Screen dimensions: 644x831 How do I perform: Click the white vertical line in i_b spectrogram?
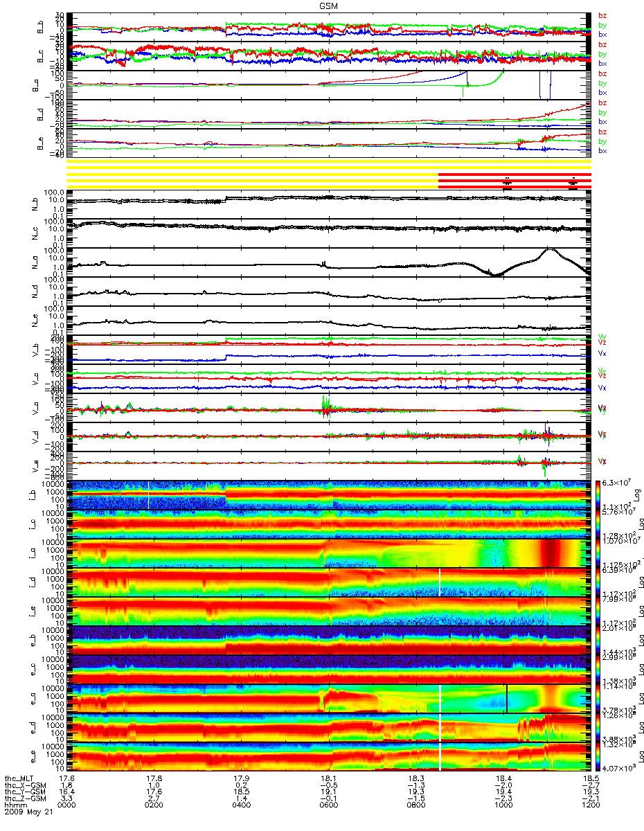click(148, 495)
